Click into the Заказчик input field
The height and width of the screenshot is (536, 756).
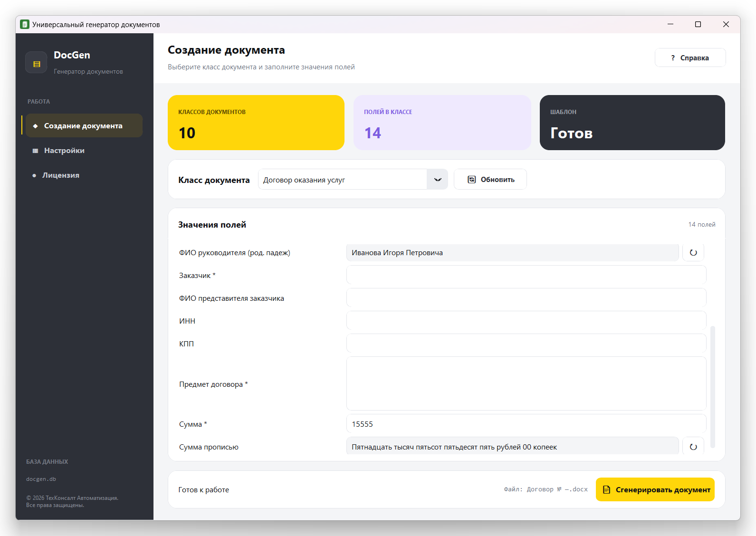[x=526, y=276]
